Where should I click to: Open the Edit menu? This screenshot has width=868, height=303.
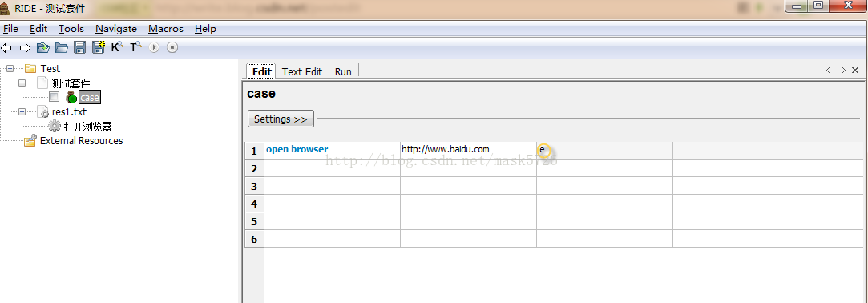(x=38, y=29)
